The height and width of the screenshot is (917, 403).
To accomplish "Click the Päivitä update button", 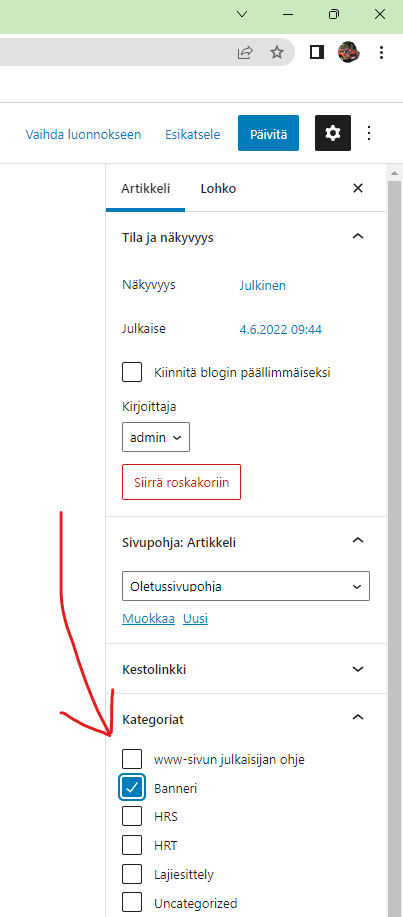I will [268, 134].
